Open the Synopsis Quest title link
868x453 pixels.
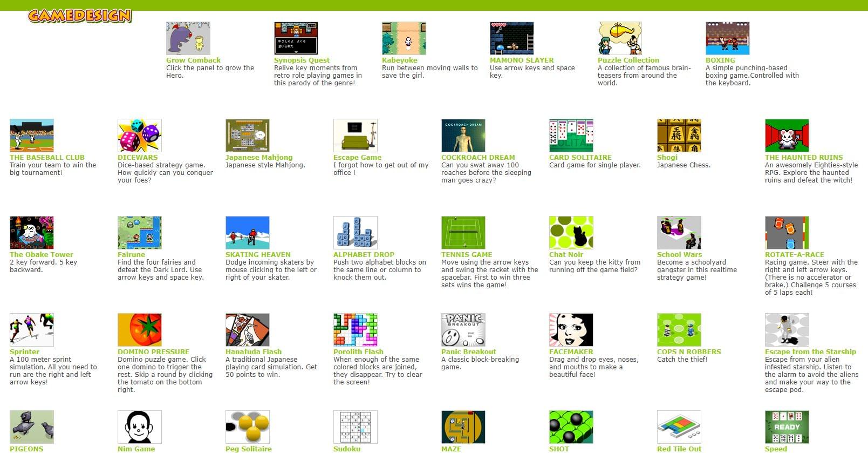pos(302,60)
